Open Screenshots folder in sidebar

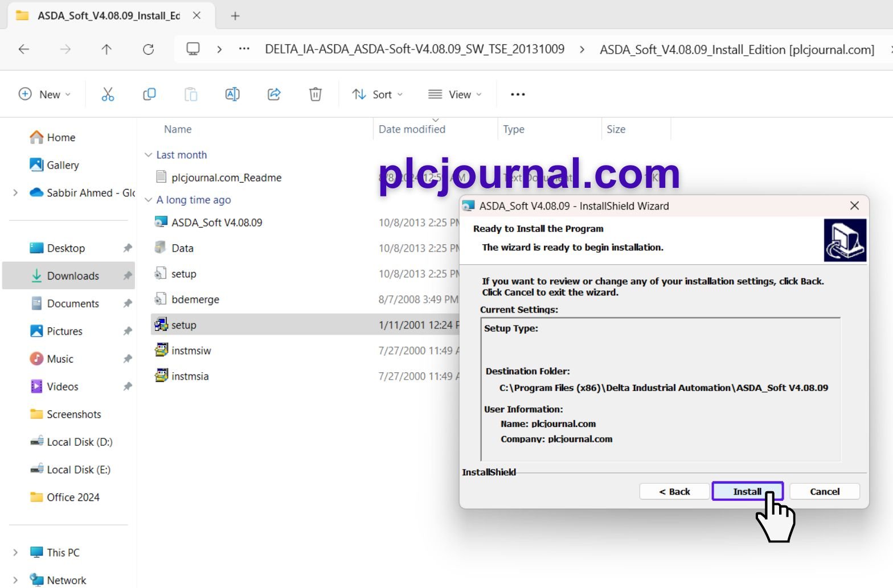tap(73, 414)
